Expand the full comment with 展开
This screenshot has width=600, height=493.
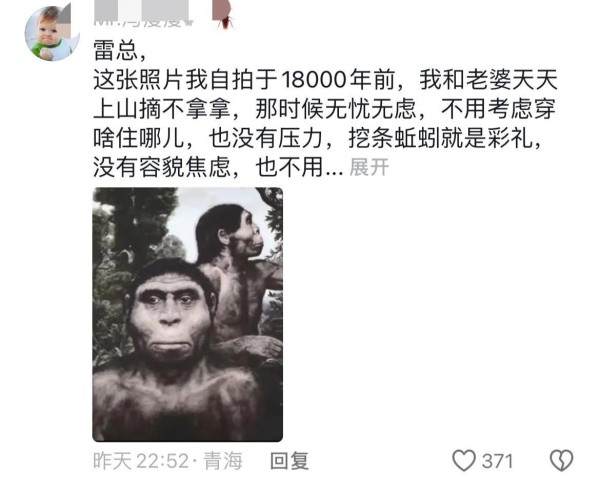tap(369, 167)
